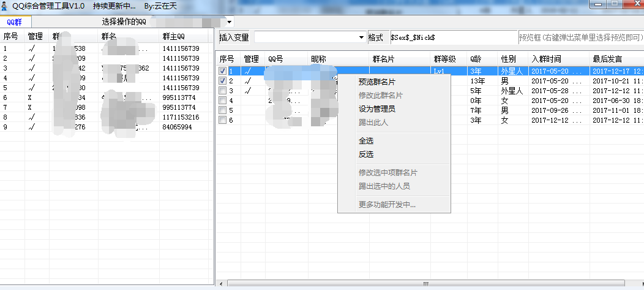
Task: Click the 群主QQ column header in group list
Action: coord(184,37)
